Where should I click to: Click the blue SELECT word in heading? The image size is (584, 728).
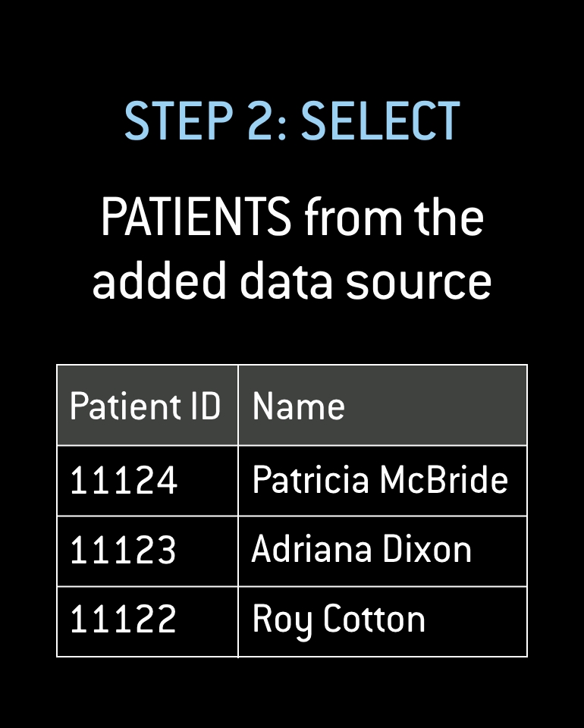[x=381, y=121]
